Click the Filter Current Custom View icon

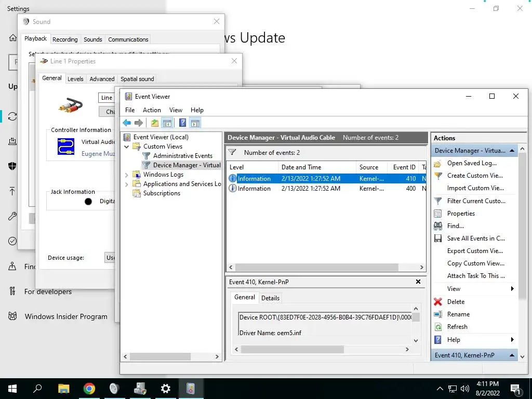437,201
